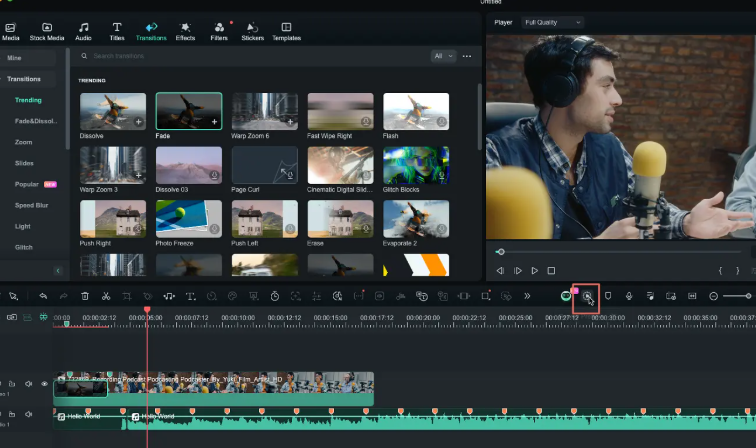
Task: Click the green AI assistant icon
Action: pyautogui.click(x=566, y=296)
